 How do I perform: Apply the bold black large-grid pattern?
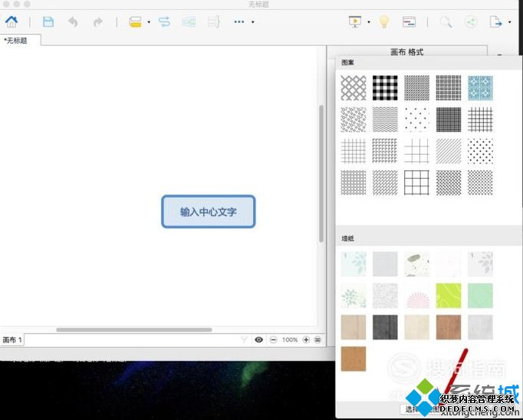(416, 182)
